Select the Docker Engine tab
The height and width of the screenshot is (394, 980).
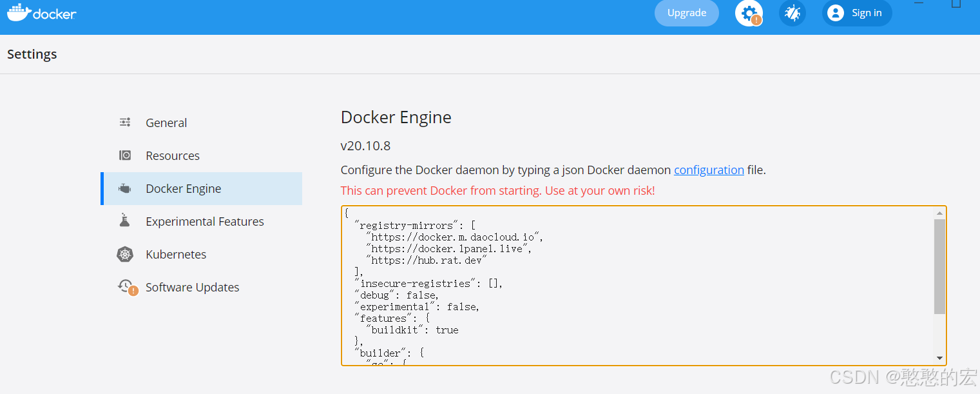[x=201, y=188]
